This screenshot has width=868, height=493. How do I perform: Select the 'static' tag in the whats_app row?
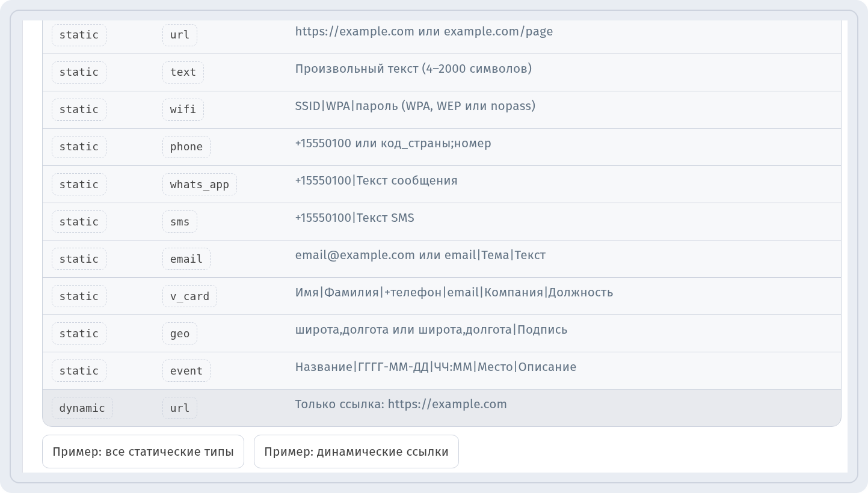(79, 185)
